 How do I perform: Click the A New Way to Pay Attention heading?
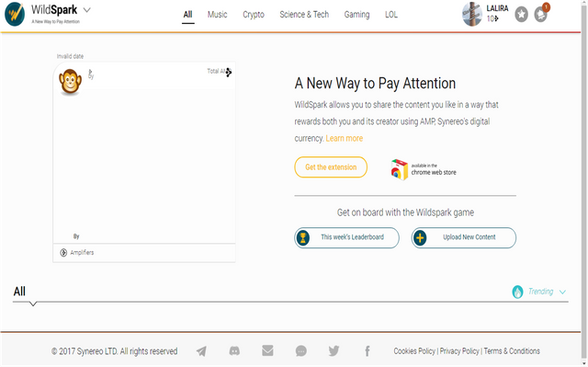click(x=375, y=84)
